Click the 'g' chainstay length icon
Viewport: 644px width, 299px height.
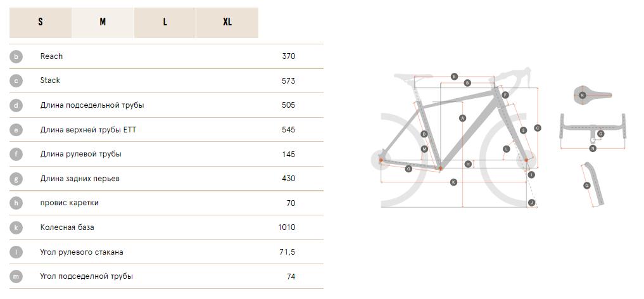tap(16, 179)
